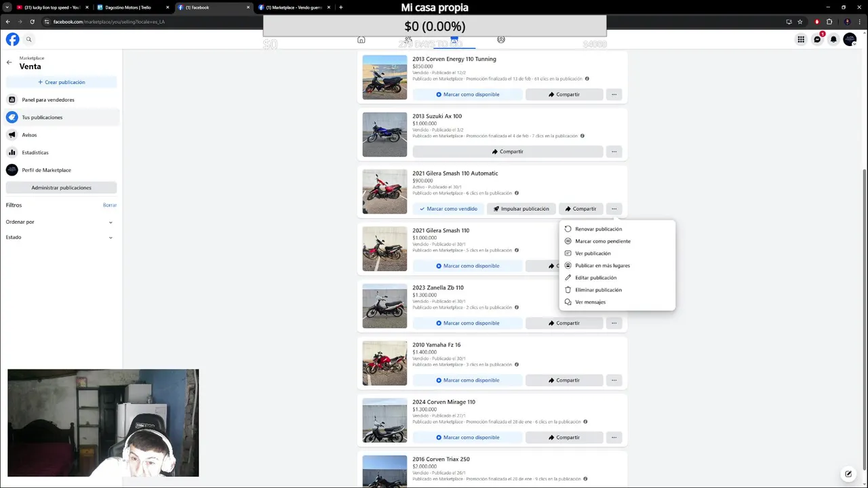Choose Publicar en más lugares

point(617,266)
